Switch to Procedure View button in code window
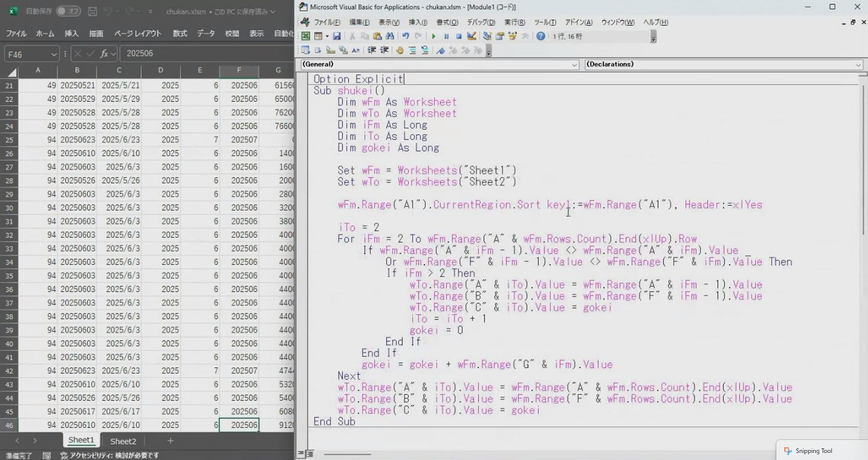The height and width of the screenshot is (460, 868). (301, 453)
